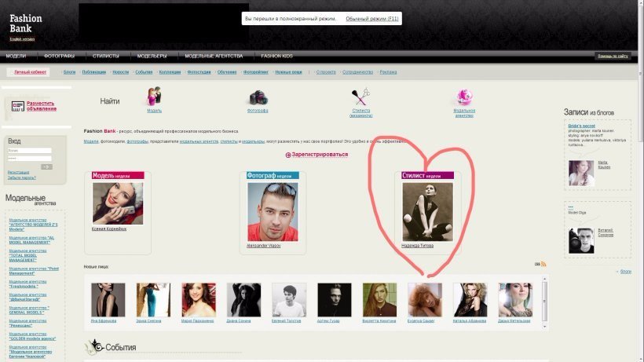
Task: Click the Fashion Bank logo
Action: point(25,24)
